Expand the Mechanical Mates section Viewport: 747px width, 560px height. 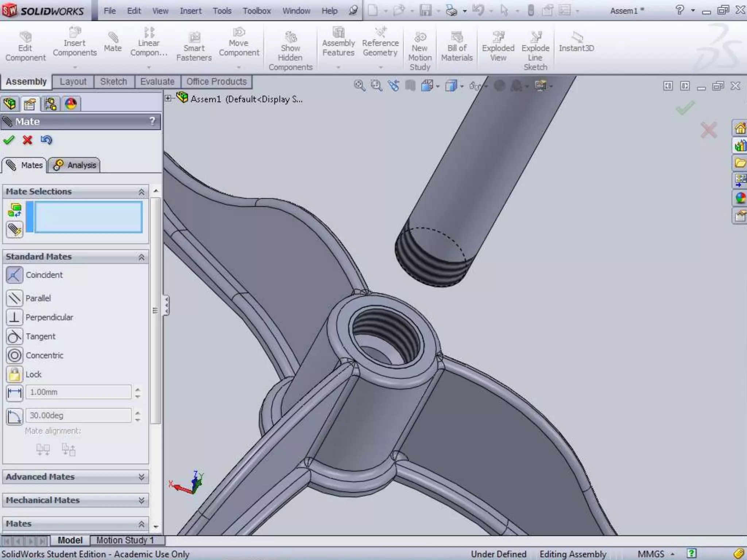pyautogui.click(x=141, y=501)
